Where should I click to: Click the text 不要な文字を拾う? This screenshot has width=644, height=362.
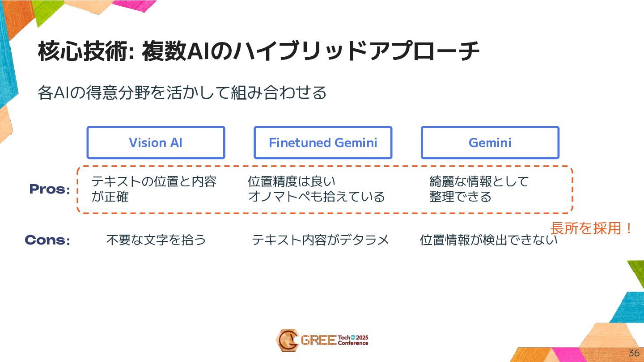(156, 240)
